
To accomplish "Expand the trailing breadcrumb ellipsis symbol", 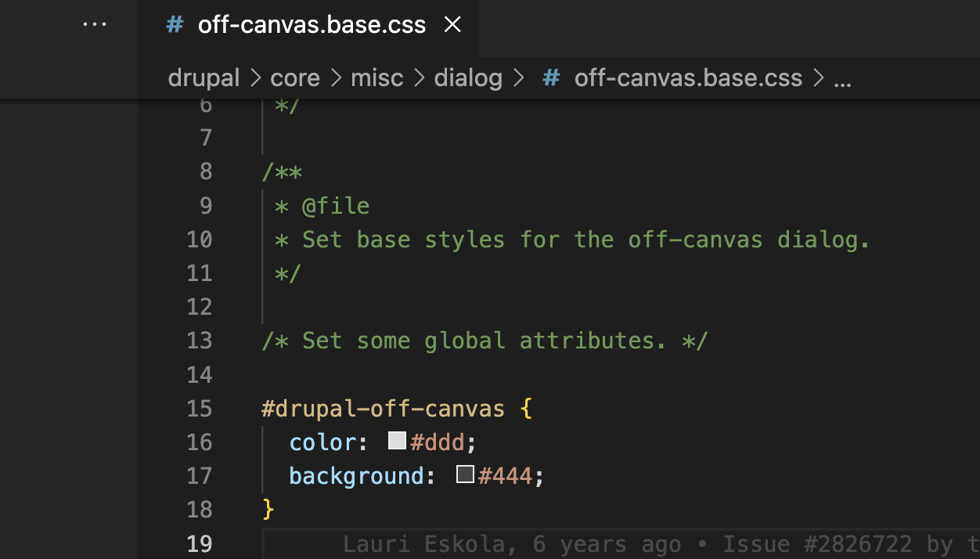I will click(x=842, y=78).
